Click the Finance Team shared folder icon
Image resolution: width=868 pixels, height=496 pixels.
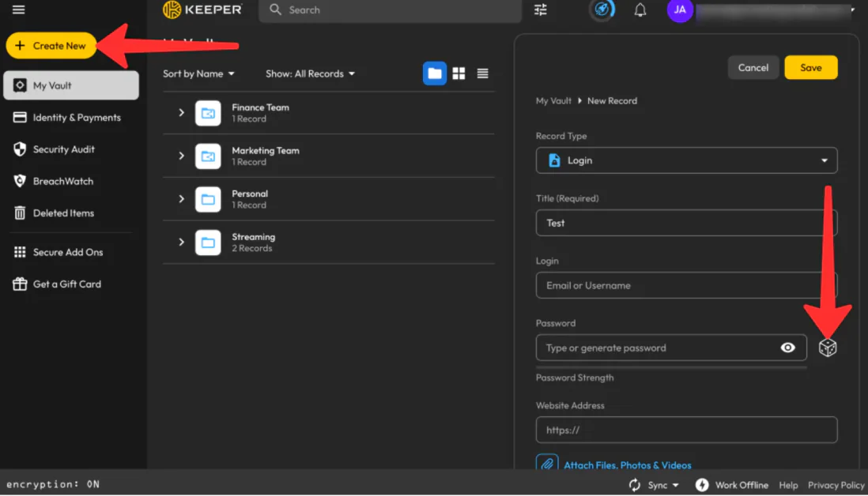point(208,114)
